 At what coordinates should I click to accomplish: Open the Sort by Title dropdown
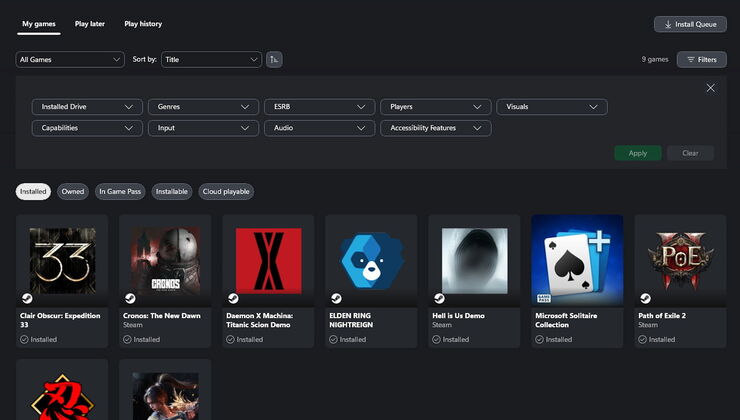click(211, 59)
